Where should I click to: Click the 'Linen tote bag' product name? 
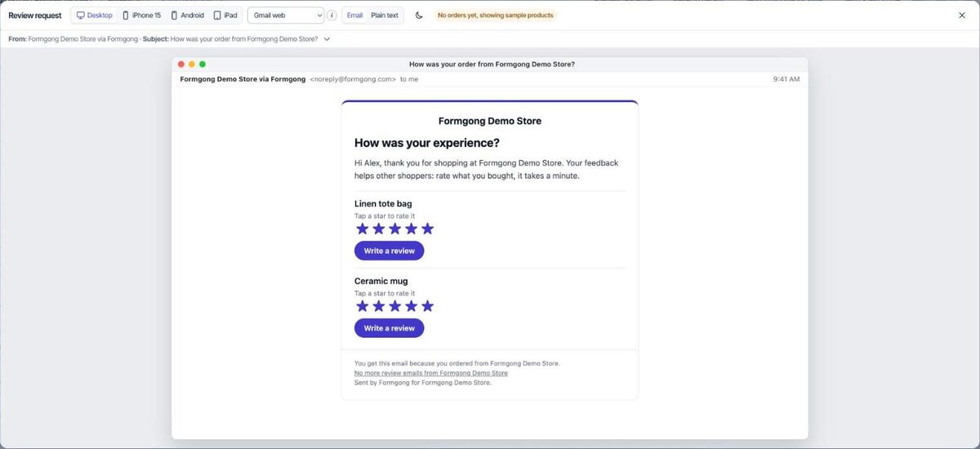pyautogui.click(x=383, y=203)
